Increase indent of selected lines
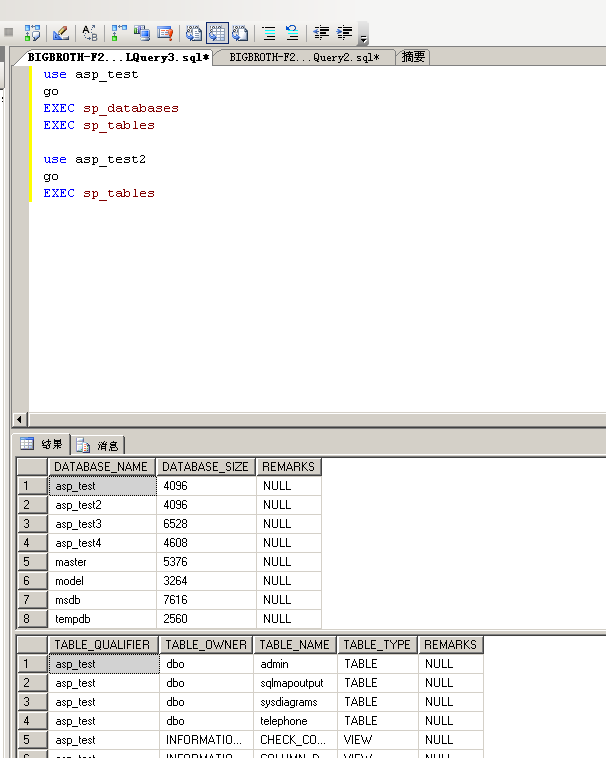This screenshot has height=758, width=606. 344,33
